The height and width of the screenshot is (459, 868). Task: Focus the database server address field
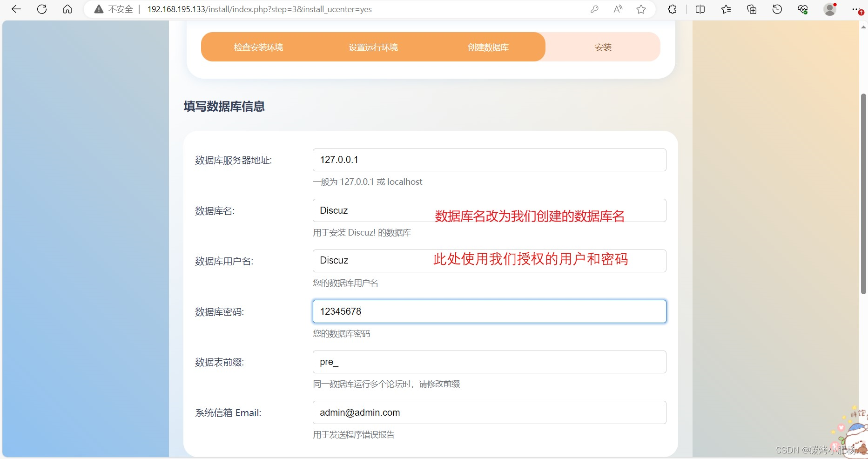point(489,160)
